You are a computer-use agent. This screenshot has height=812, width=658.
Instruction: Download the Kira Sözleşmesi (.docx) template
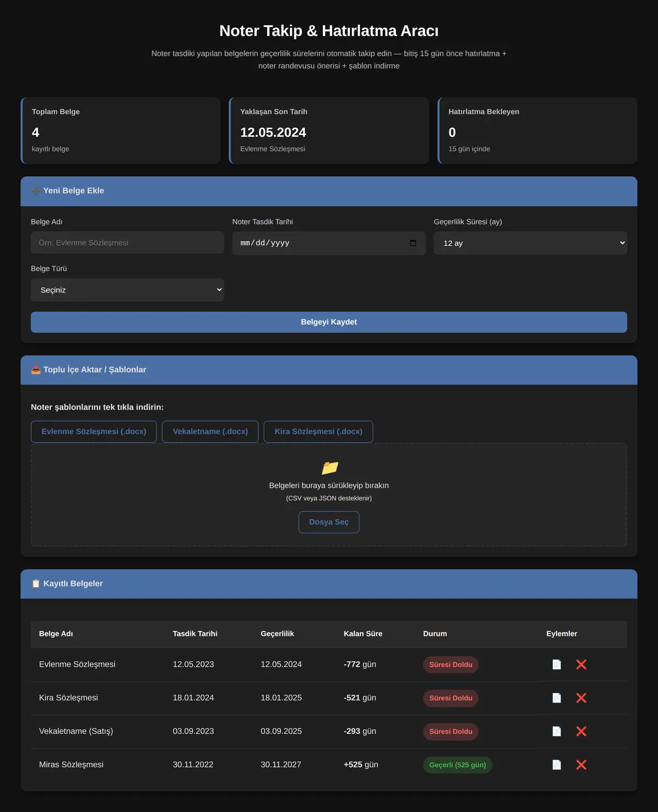[319, 432]
